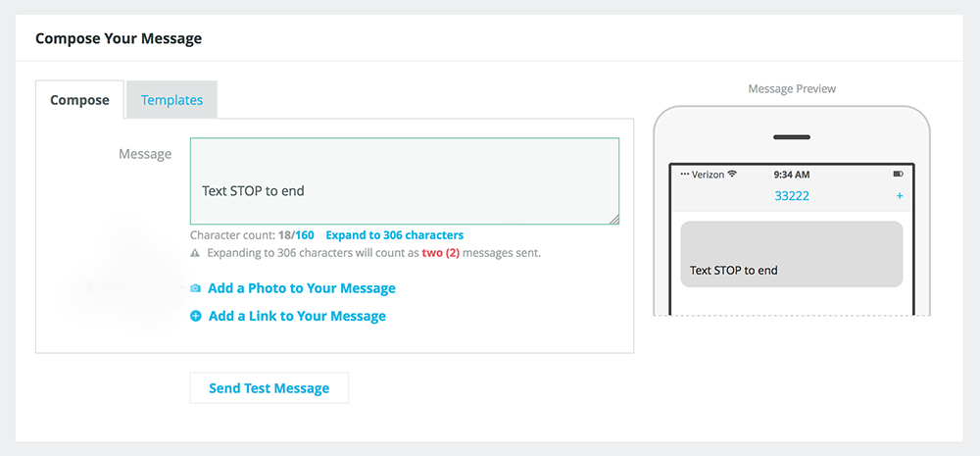Select the Compose tab
This screenshot has height=456, width=980.
[79, 100]
